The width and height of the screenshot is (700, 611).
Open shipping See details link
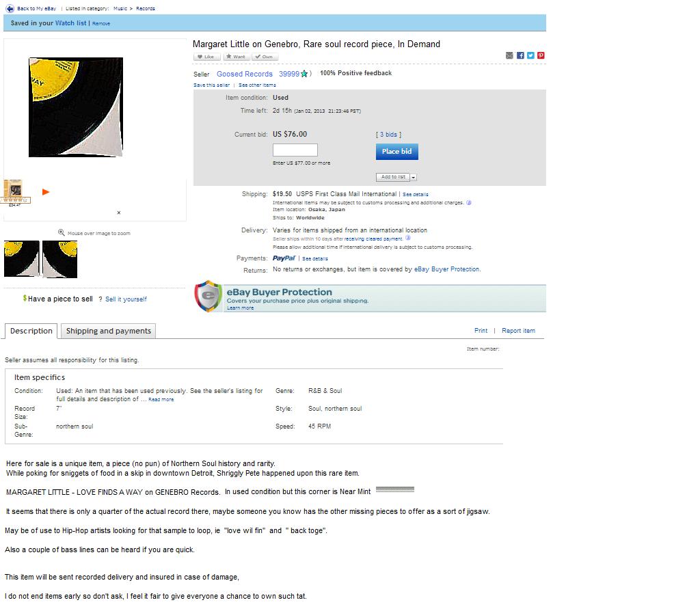point(415,195)
